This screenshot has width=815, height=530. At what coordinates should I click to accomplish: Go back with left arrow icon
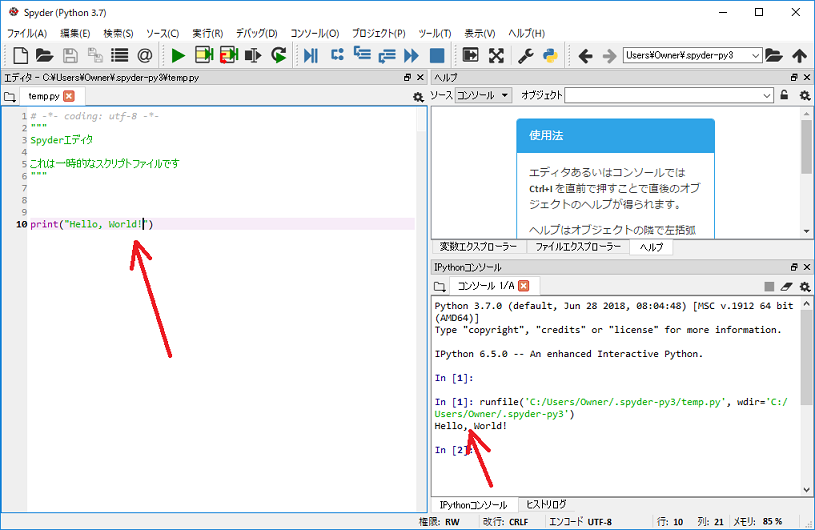(x=585, y=55)
